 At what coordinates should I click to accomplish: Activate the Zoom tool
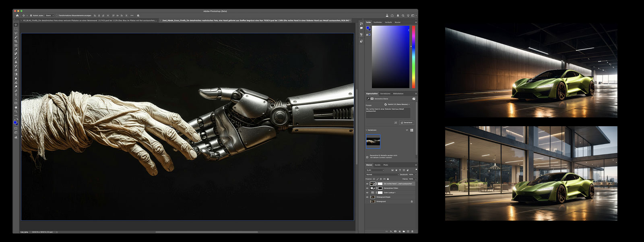click(16, 111)
